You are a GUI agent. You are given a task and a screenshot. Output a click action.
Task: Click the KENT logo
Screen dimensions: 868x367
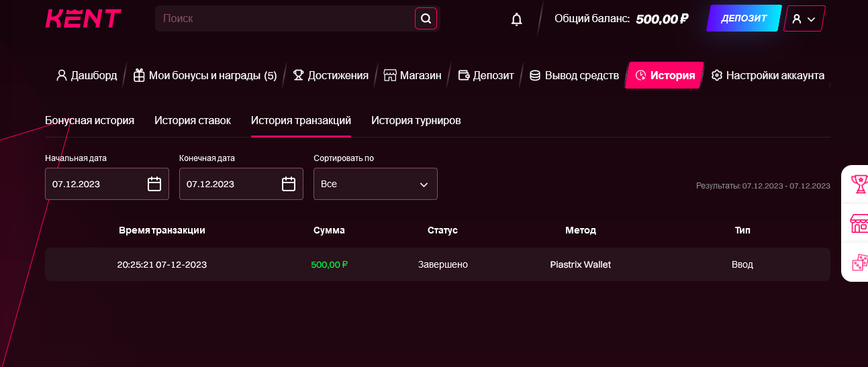[83, 19]
